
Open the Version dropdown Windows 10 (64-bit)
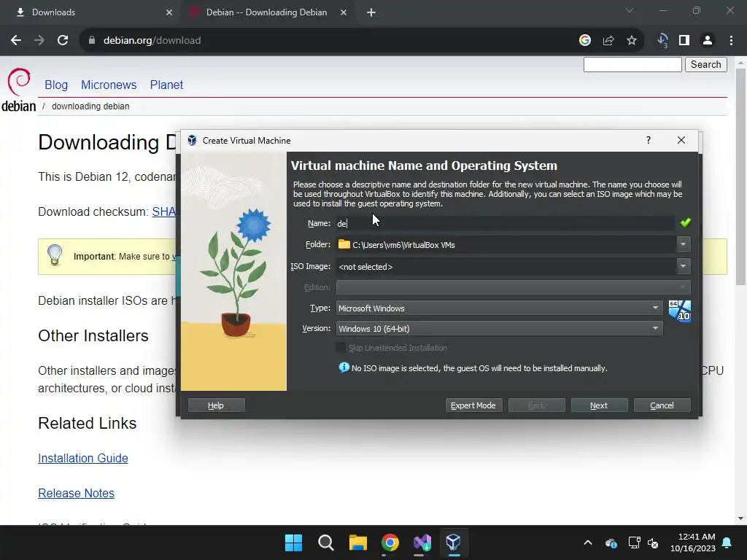tap(499, 329)
